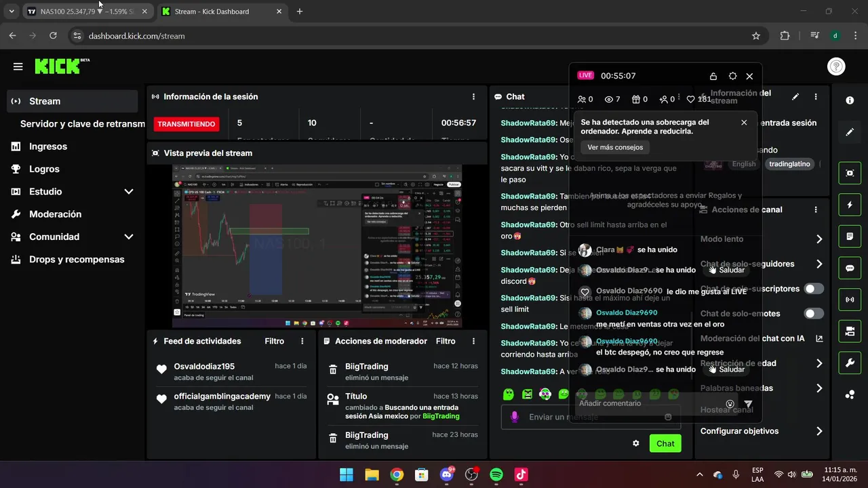Image resolution: width=868 pixels, height=488 pixels.
Task: Click the lock icon in the LIVE overlay
Action: pos(713,77)
